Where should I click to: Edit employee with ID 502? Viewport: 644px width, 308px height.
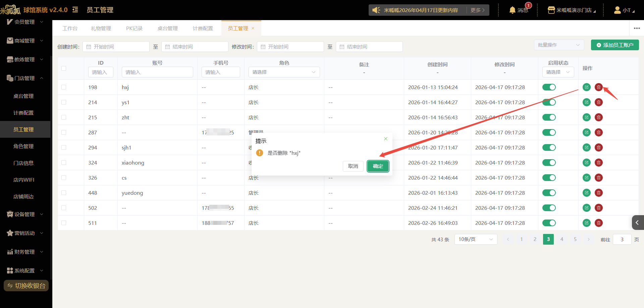pos(587,208)
